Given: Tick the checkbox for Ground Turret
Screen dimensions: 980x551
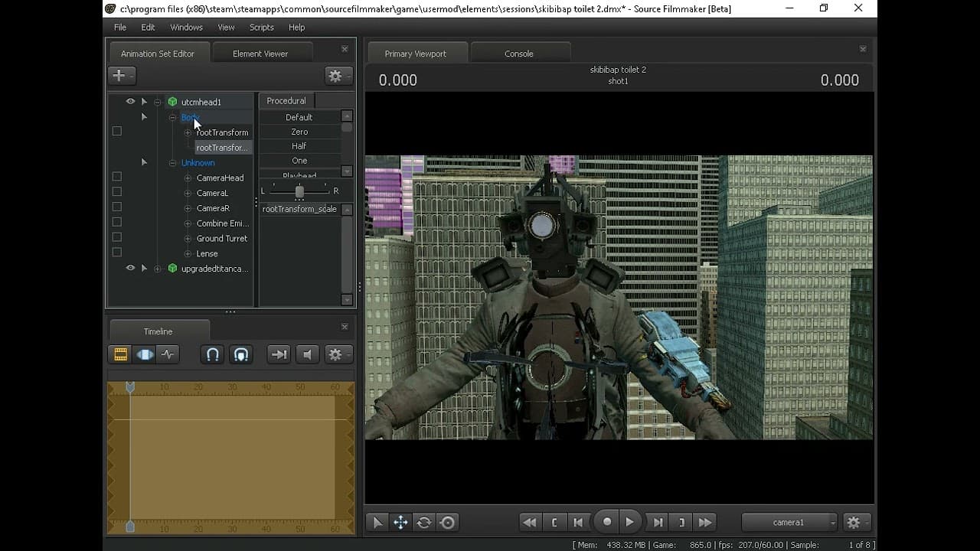Looking at the screenshot, I should click(x=117, y=237).
